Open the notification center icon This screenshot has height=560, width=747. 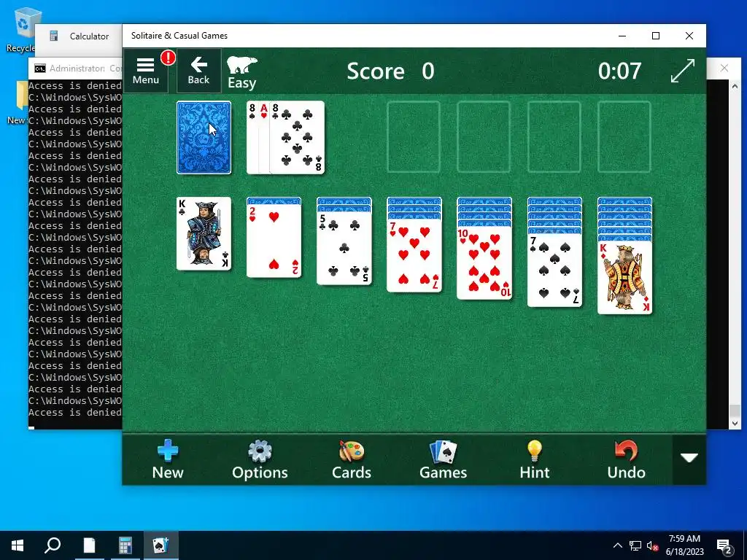(x=724, y=546)
